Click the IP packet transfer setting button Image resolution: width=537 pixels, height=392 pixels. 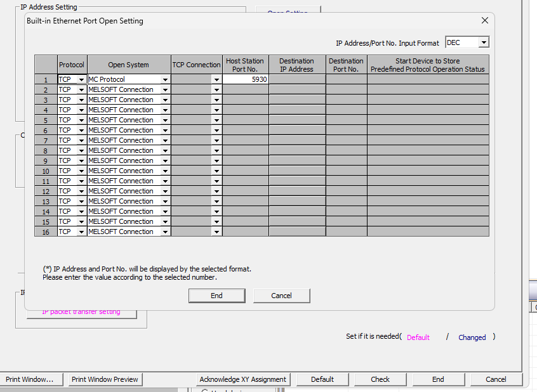click(81, 312)
